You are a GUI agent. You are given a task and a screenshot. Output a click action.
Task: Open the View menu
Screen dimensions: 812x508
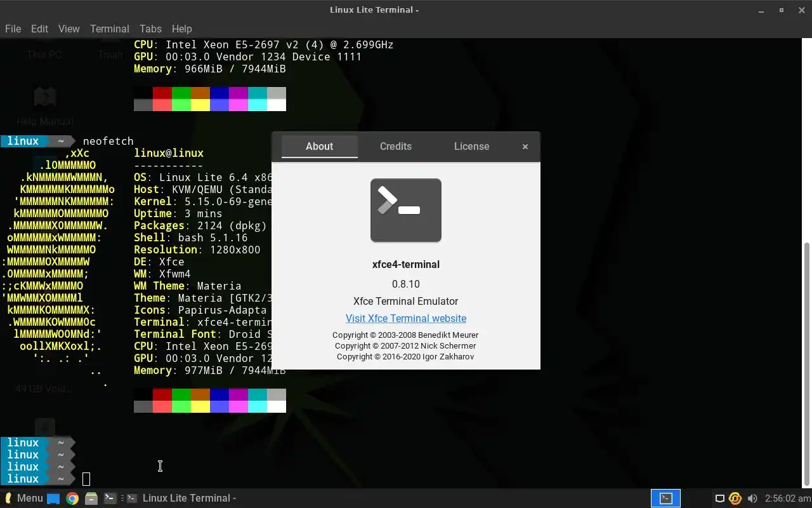[x=69, y=29]
